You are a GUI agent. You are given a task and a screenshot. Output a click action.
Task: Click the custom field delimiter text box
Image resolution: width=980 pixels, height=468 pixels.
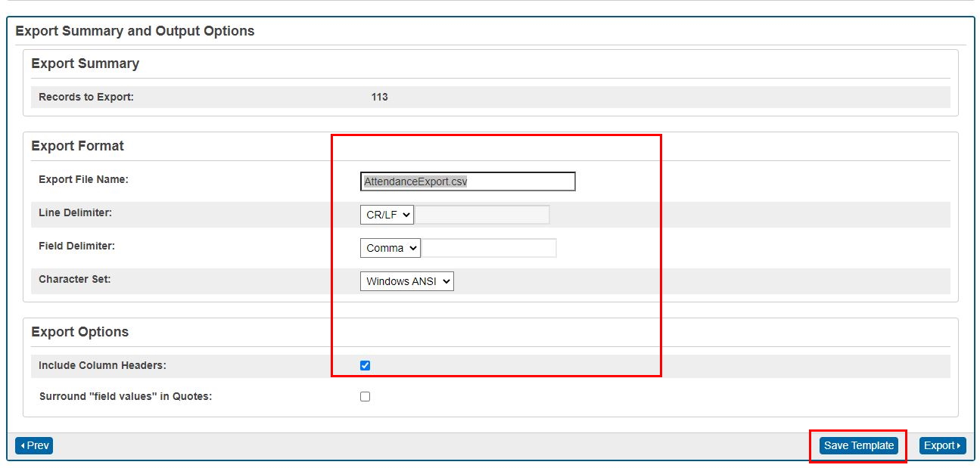489,248
